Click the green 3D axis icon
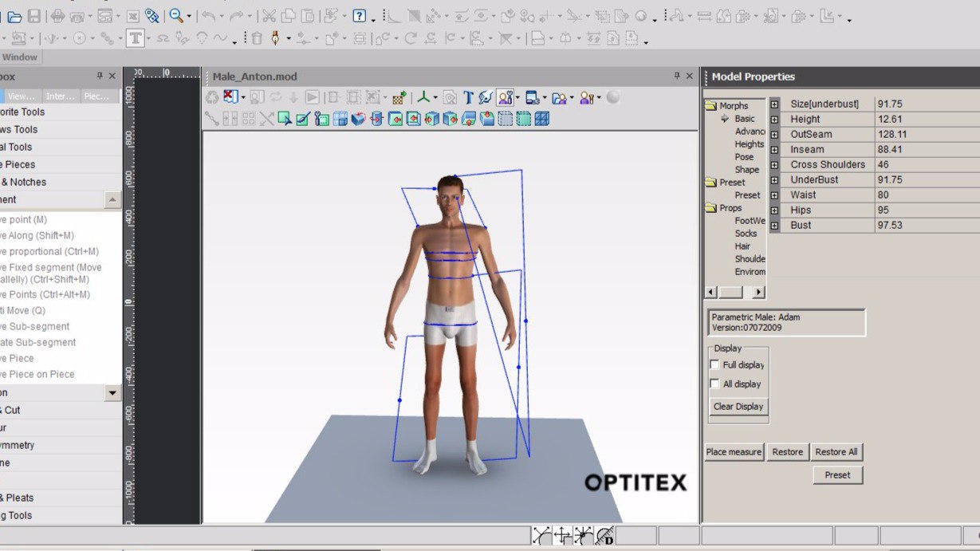Image resolution: width=980 pixels, height=551 pixels. pos(424,97)
